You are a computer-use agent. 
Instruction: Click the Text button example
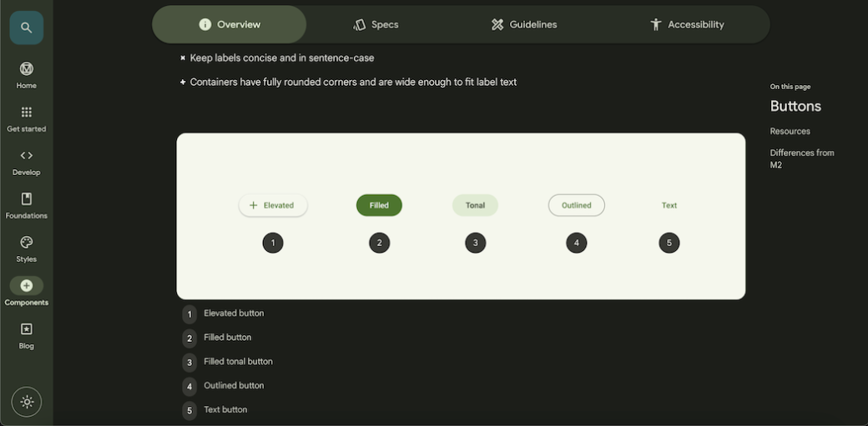pyautogui.click(x=669, y=205)
